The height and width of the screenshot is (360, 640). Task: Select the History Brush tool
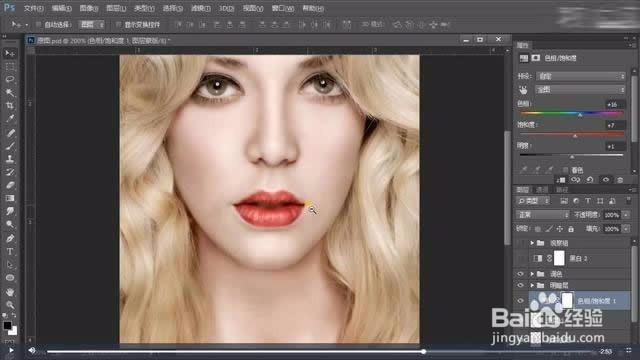[10, 172]
